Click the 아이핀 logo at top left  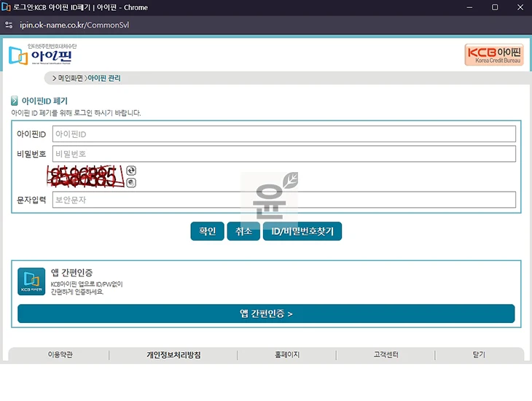click(x=42, y=55)
